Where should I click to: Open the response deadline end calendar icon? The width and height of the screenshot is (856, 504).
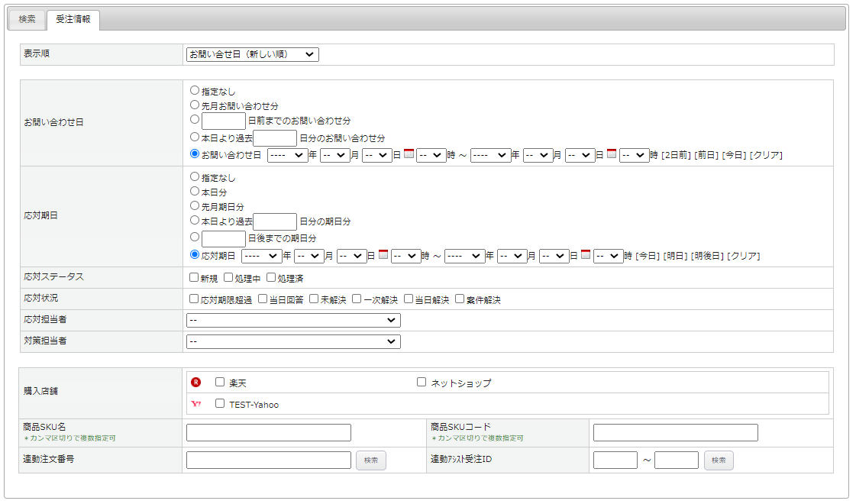586,255
